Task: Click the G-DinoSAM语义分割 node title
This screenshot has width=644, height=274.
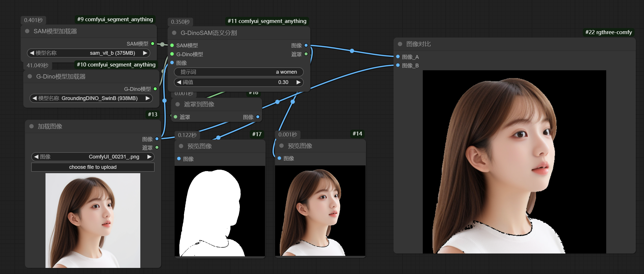Action: point(209,33)
